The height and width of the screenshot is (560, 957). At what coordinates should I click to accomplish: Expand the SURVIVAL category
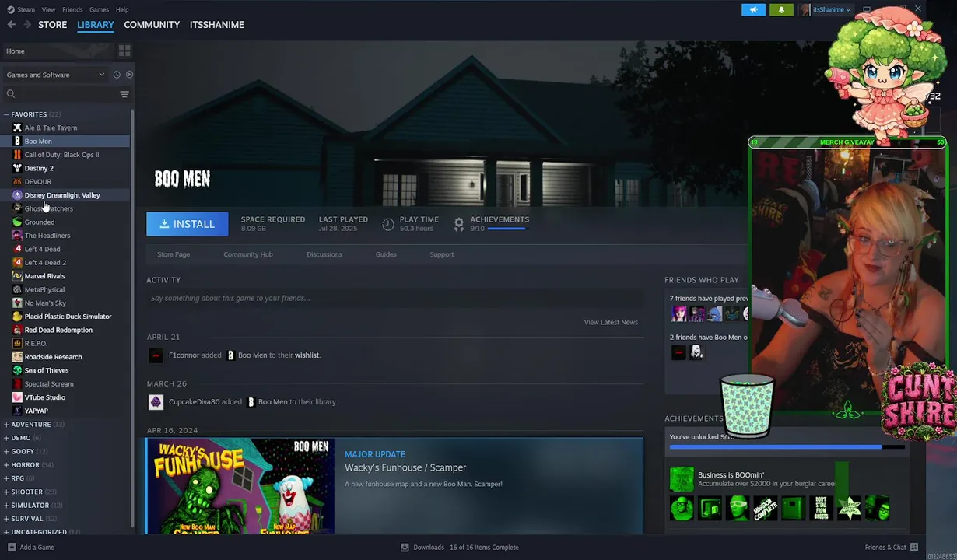pyautogui.click(x=6, y=519)
